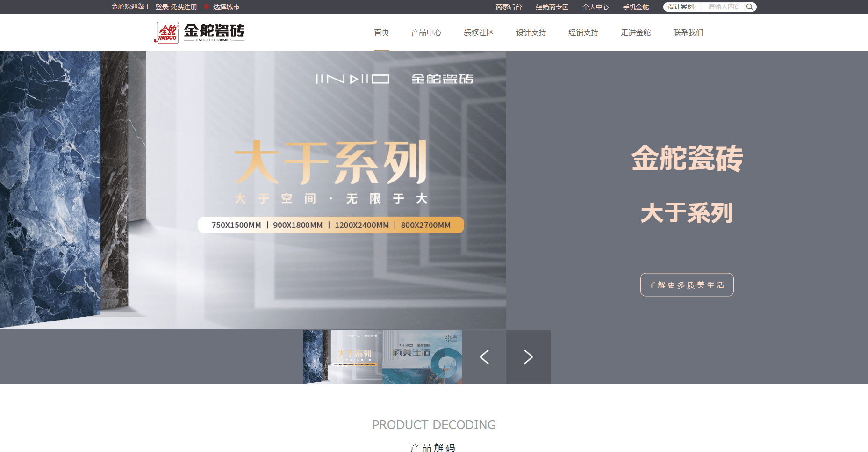The height and width of the screenshot is (452, 868).
Task: Click 选择城市 city selector
Action: 226,7
